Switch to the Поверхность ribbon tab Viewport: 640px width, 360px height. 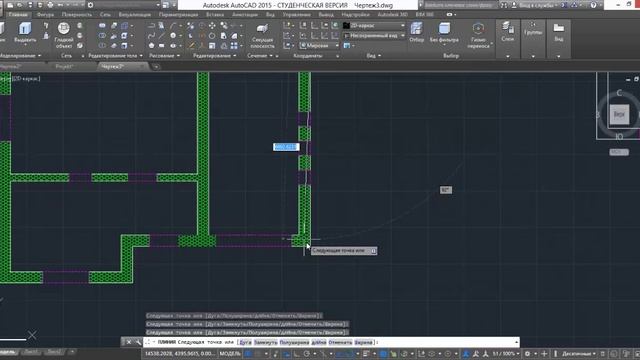77,14
